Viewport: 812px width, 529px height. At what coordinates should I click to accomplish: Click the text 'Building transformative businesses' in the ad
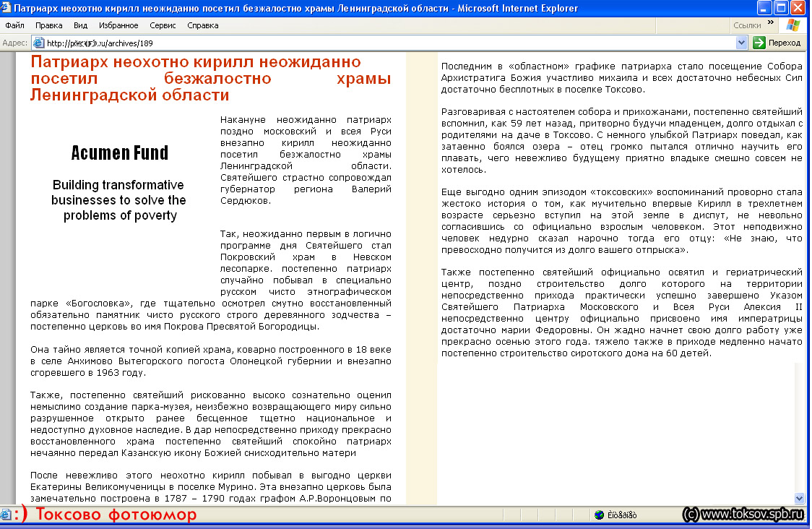pyautogui.click(x=118, y=192)
